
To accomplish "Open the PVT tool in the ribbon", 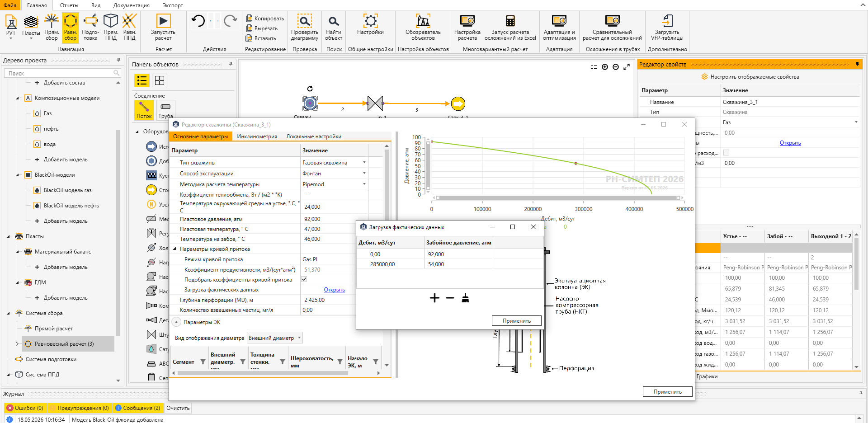I will point(11,26).
